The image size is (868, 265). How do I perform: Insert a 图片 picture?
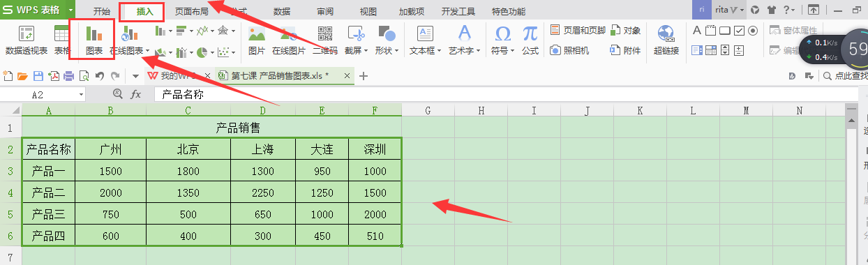(257, 40)
